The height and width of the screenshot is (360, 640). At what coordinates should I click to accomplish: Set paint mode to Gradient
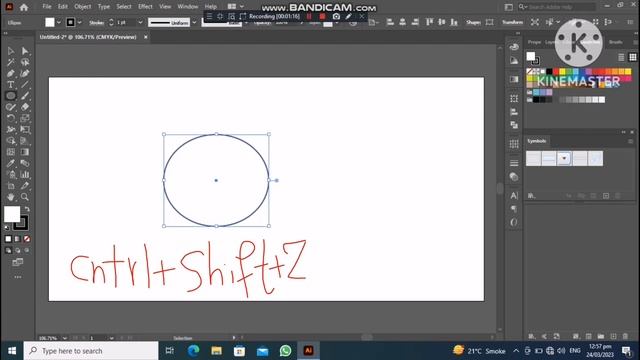(18, 239)
